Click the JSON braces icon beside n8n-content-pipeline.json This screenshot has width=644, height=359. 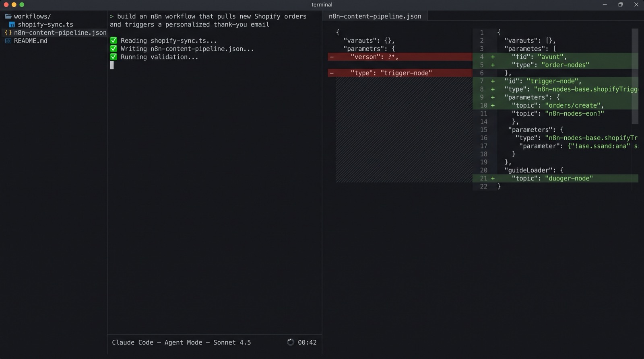8,33
